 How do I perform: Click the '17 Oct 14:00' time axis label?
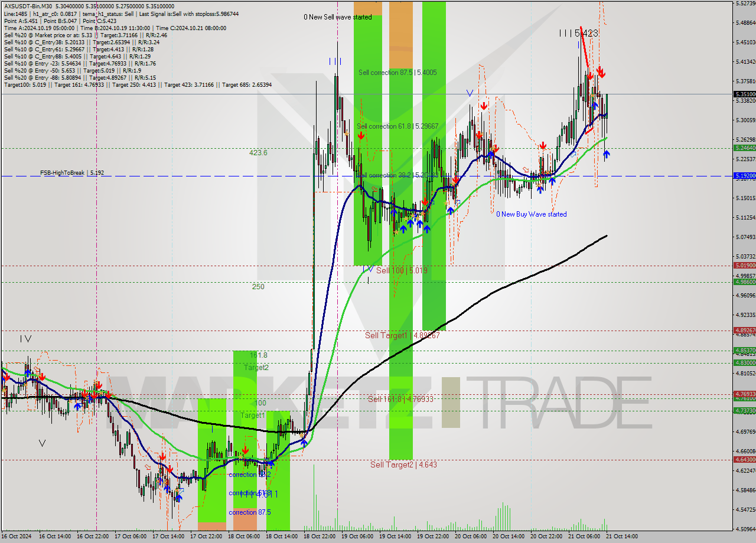(x=168, y=537)
